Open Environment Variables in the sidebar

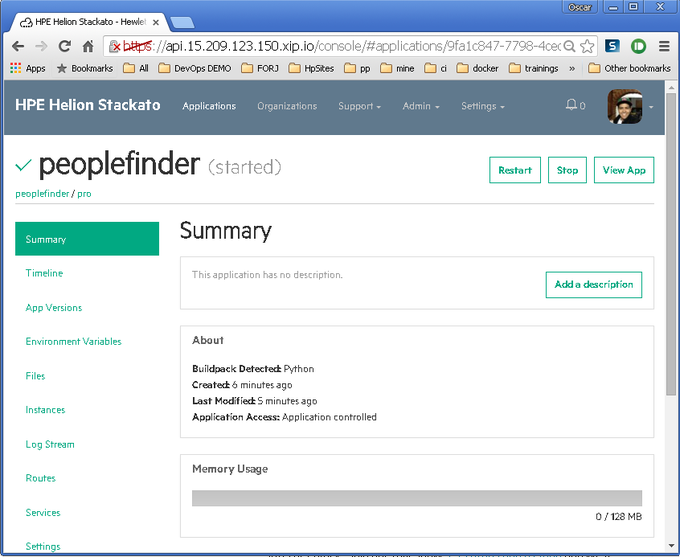(73, 341)
